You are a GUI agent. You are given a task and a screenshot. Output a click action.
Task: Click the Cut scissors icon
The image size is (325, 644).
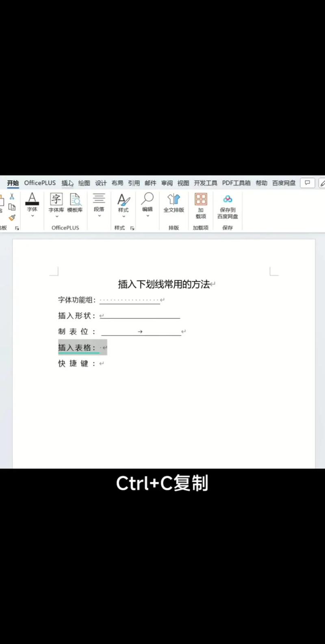point(12,196)
